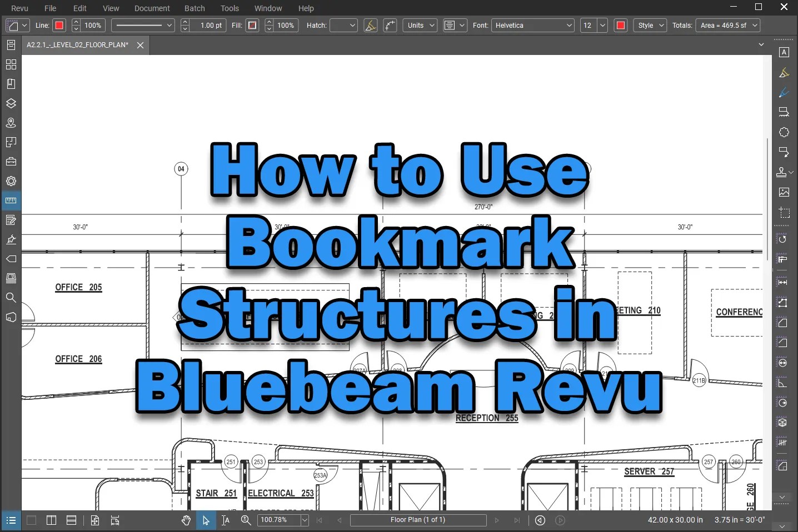Open the Document menu
Image resolution: width=798 pixels, height=532 pixels.
tap(152, 8)
